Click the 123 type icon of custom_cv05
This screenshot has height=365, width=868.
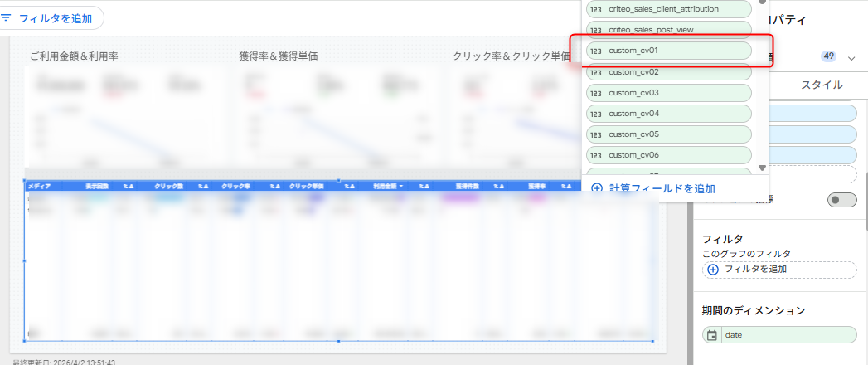(595, 134)
